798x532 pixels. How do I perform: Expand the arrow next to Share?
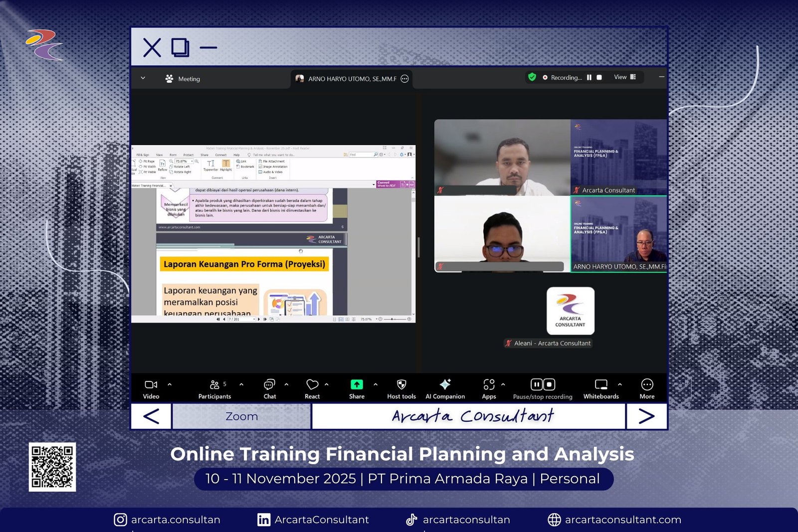click(376, 384)
